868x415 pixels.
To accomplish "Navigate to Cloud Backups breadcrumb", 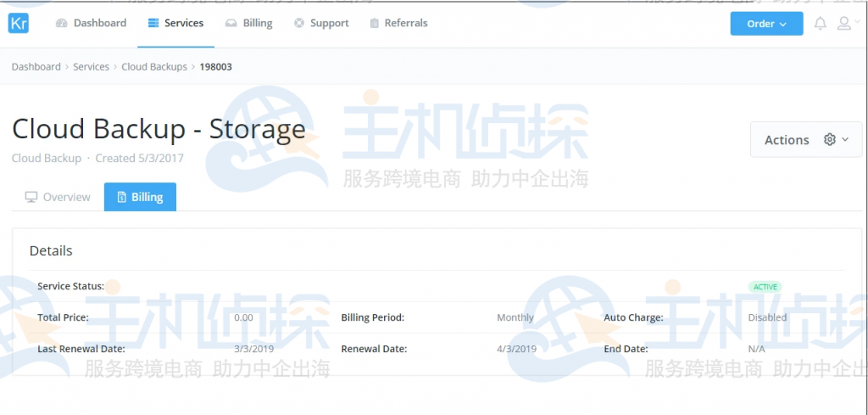I will [153, 67].
